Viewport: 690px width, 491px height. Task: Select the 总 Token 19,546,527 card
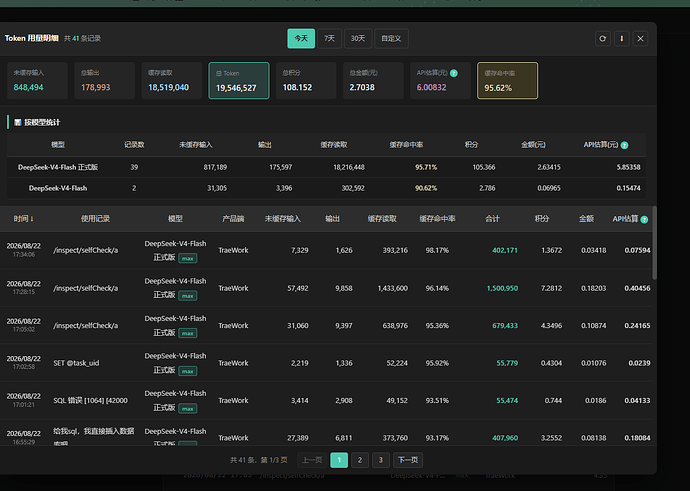click(x=239, y=81)
